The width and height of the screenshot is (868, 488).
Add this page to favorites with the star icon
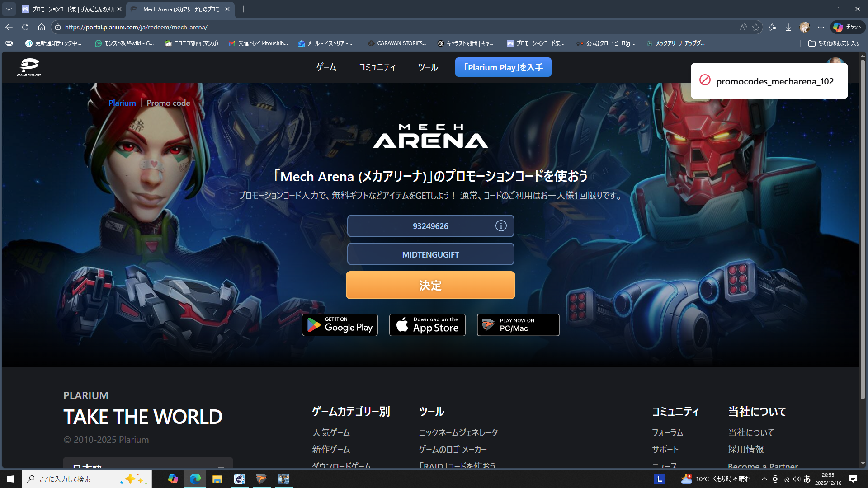(x=756, y=27)
